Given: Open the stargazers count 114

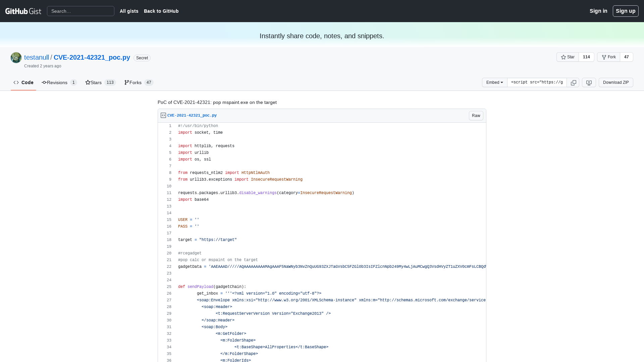Looking at the screenshot, I should click(586, 57).
